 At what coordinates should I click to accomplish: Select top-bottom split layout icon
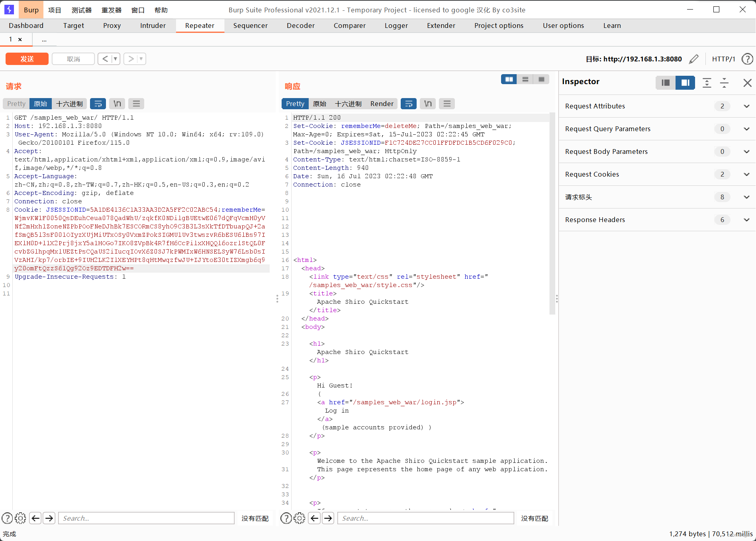pos(525,79)
